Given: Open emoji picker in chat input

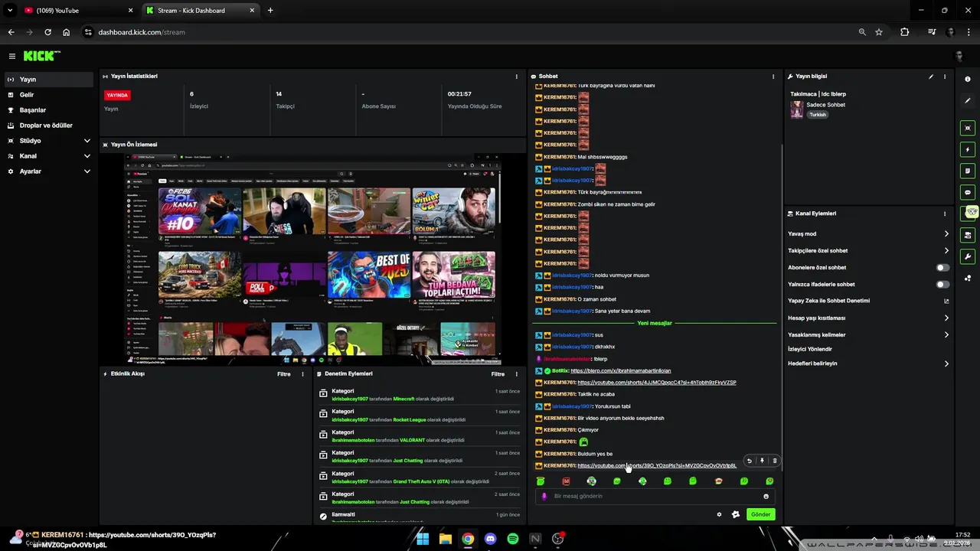Looking at the screenshot, I should (766, 496).
